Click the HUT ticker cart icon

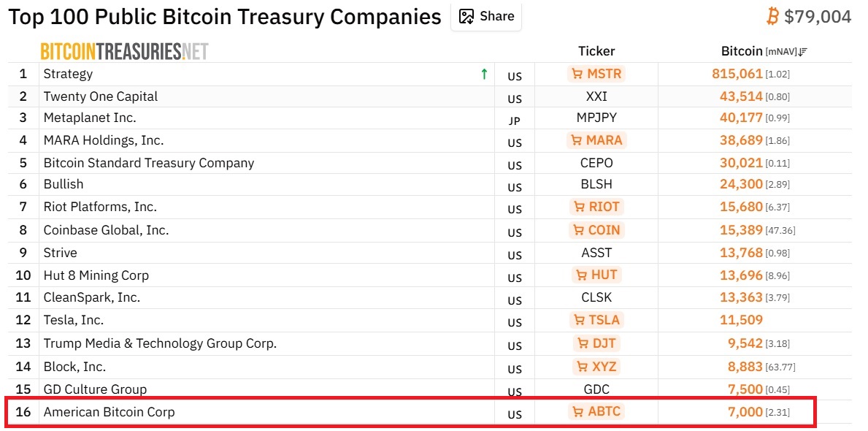tap(582, 275)
